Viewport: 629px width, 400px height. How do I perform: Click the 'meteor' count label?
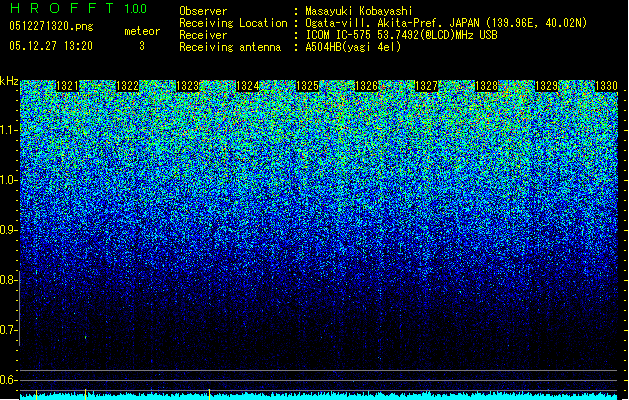(142, 31)
